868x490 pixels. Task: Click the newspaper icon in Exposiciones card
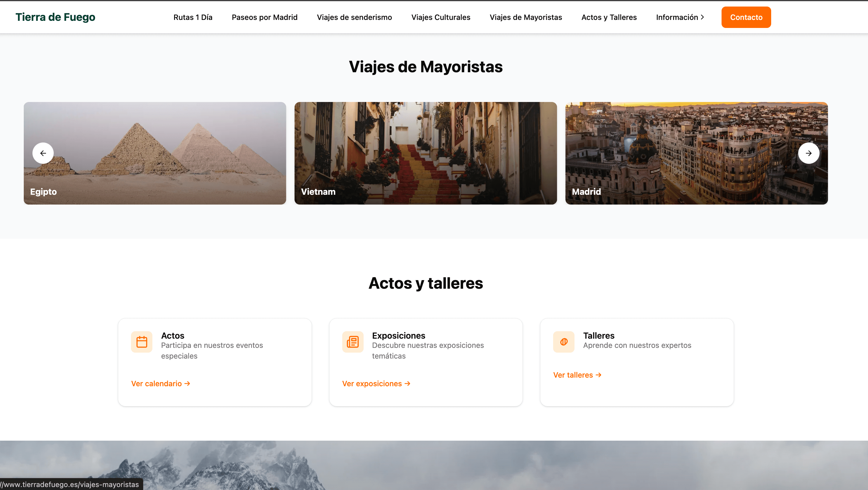[x=352, y=342]
